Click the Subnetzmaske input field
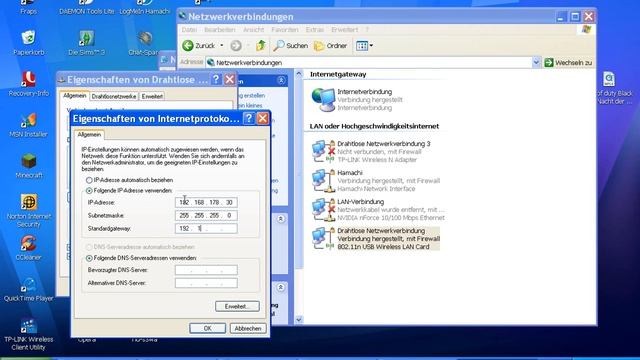Image resolution: width=640 pixels, height=360 pixels. pos(206,216)
